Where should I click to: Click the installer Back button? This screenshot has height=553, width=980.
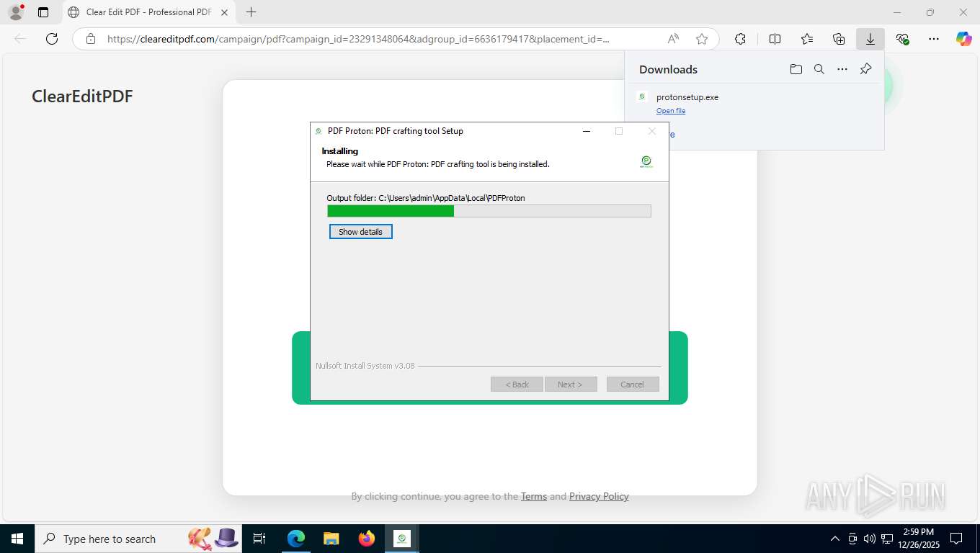click(x=517, y=385)
